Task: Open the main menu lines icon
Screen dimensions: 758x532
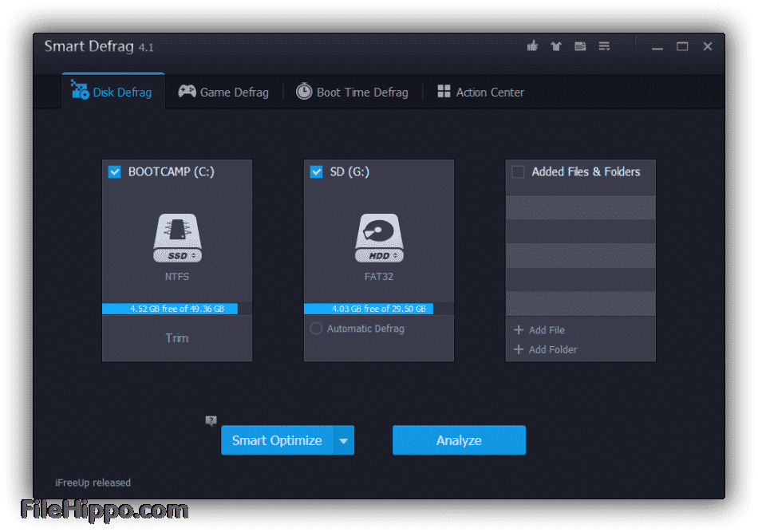Action: (x=604, y=46)
